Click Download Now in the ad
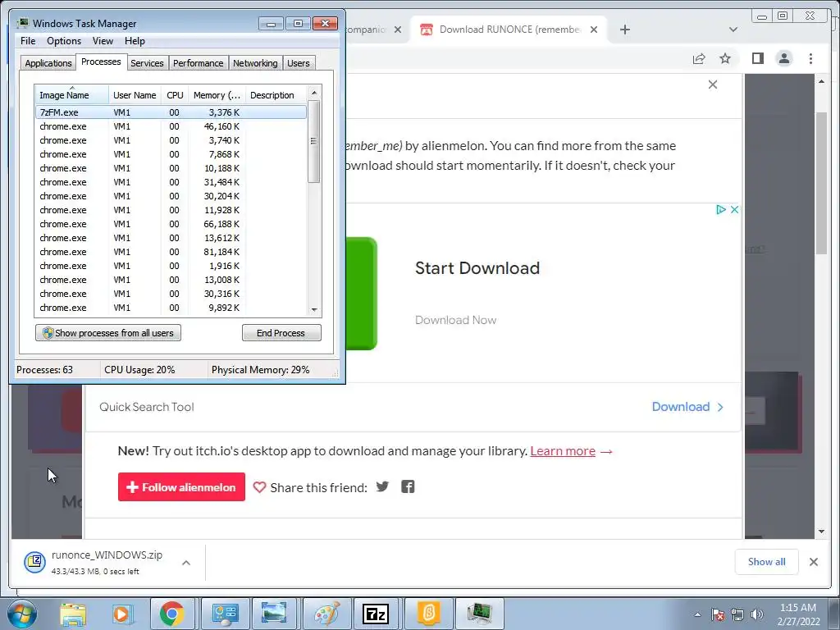 click(455, 320)
